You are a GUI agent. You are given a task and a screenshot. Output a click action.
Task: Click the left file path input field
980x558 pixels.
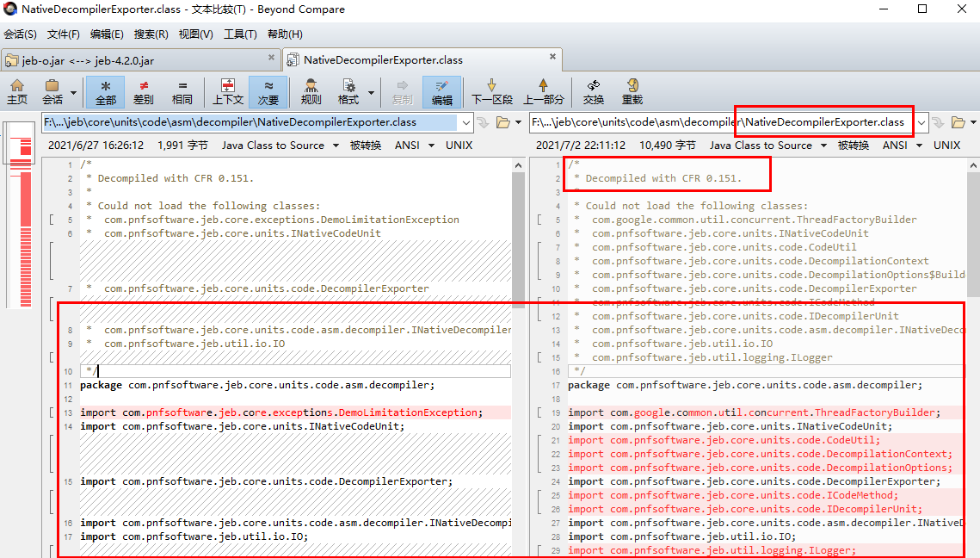[250, 122]
